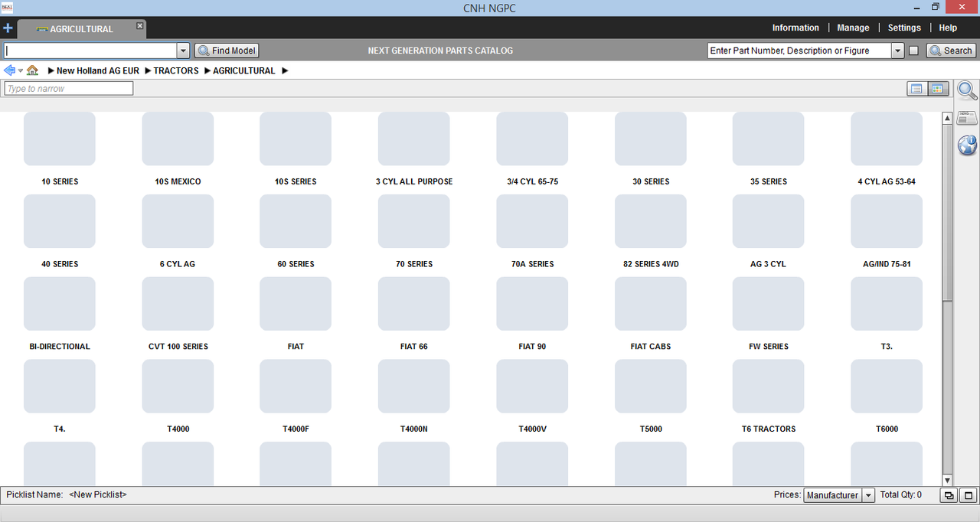Switch to thumbnail grid view icon
Screen dimensions: 980x522
tap(939, 89)
